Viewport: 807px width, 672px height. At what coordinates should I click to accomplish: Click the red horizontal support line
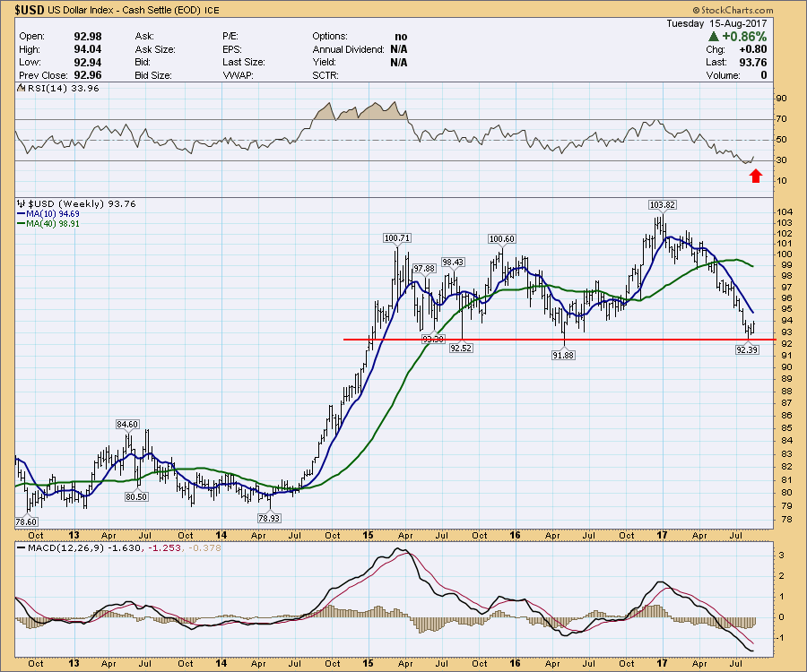coord(538,340)
